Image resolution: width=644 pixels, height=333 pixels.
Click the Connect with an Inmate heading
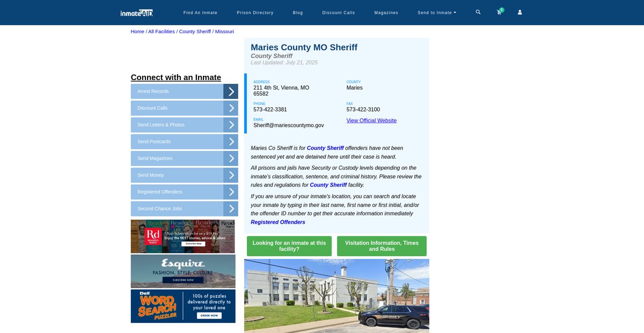pos(176,77)
